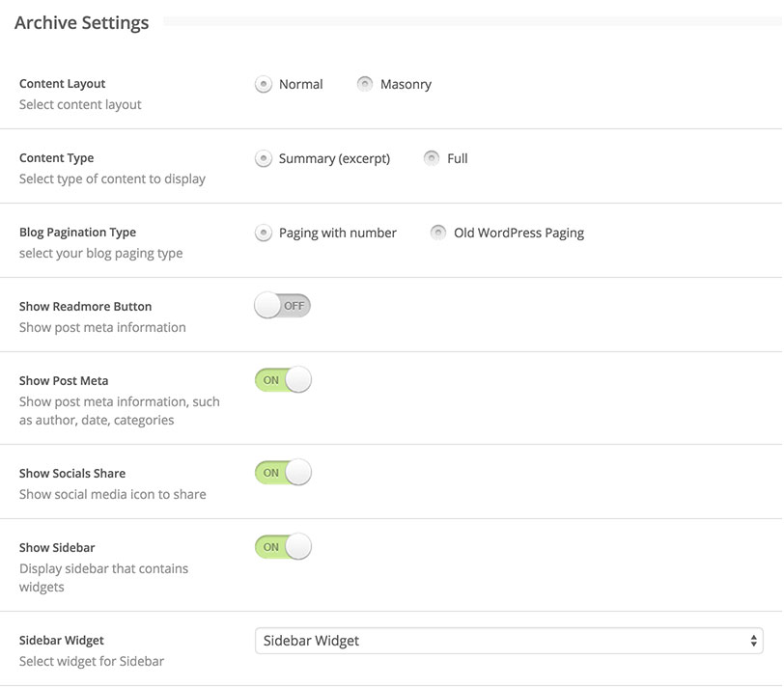Turn off the Show Sidebar switch
Screen dimensions: 784x687
pyautogui.click(x=282, y=546)
